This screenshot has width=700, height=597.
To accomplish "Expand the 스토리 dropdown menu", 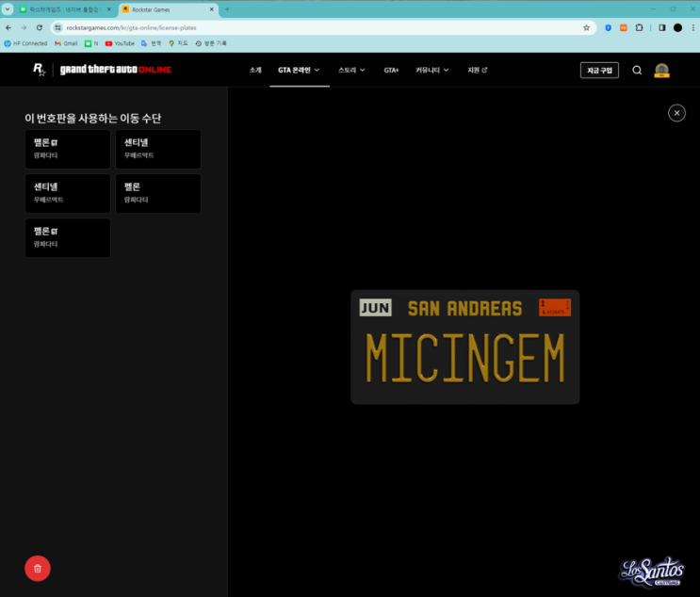I will [x=351, y=70].
